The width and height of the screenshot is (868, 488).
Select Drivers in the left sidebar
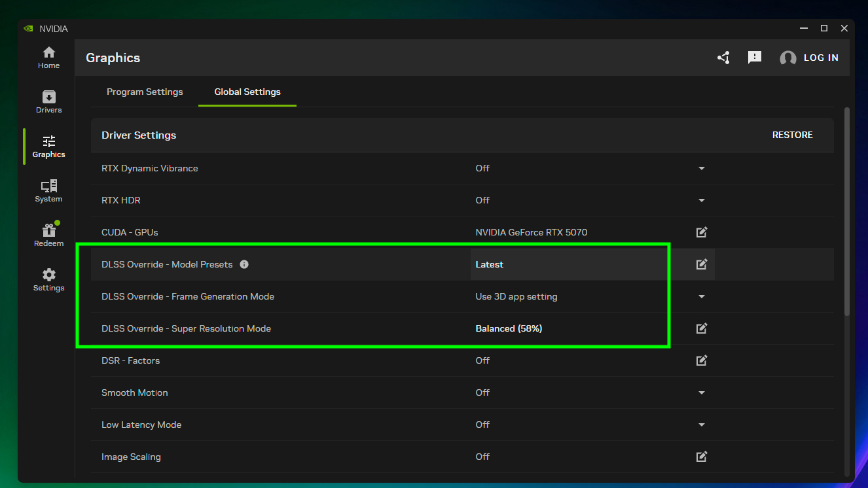click(x=48, y=101)
